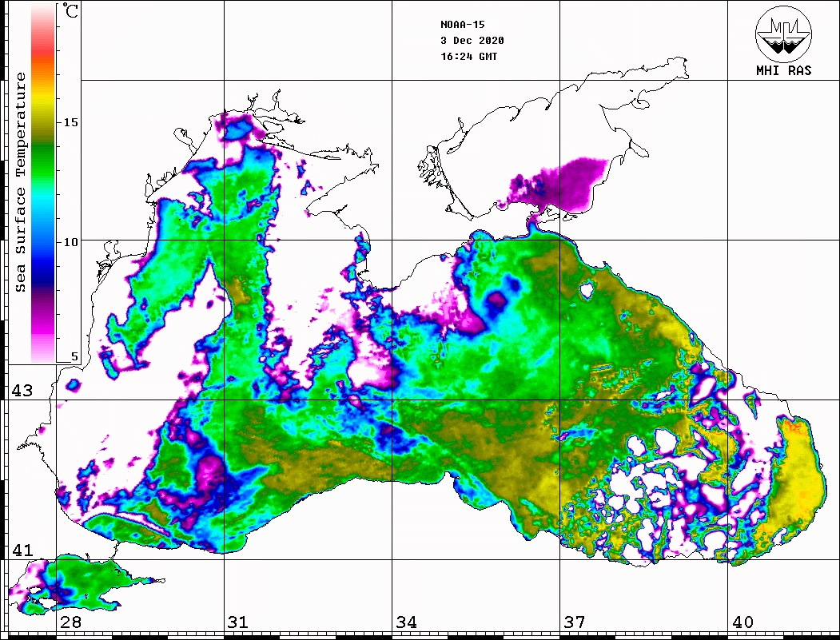This screenshot has height=640, width=840.
Task: Click latitude label 43
Action: coord(22,391)
